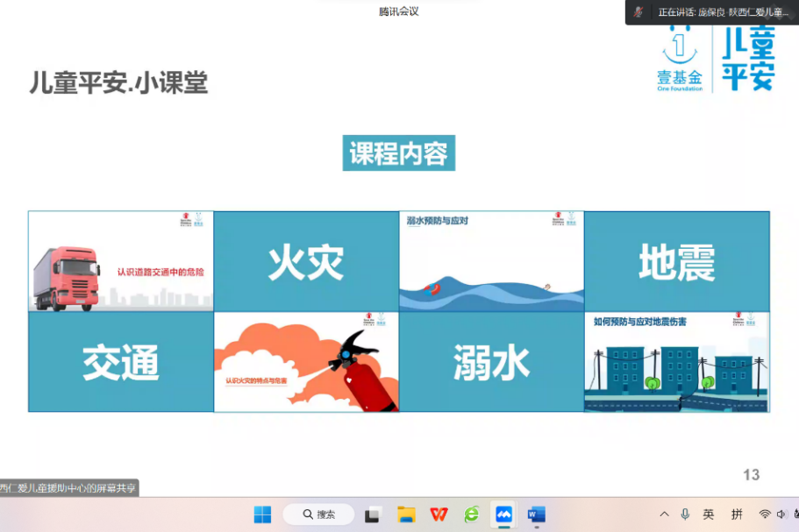The image size is (799, 532).
Task: Open network settings via the Wi-Fi icon
Action: [x=764, y=514]
